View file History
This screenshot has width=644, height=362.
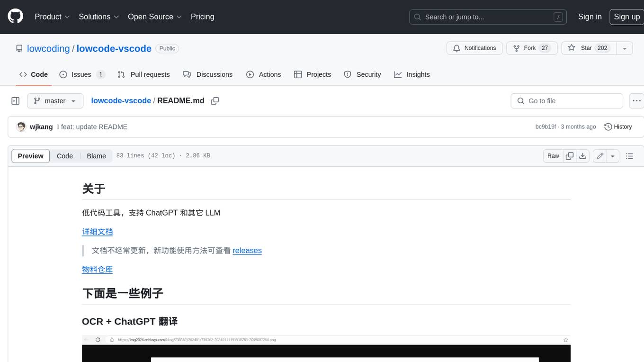(x=618, y=127)
